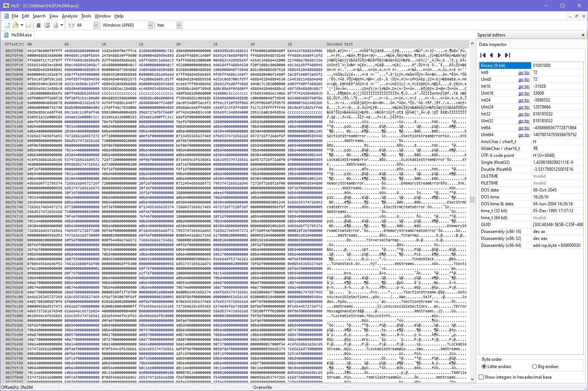Select Big endian byte order
Screen dimensions: 588x391
point(545,367)
